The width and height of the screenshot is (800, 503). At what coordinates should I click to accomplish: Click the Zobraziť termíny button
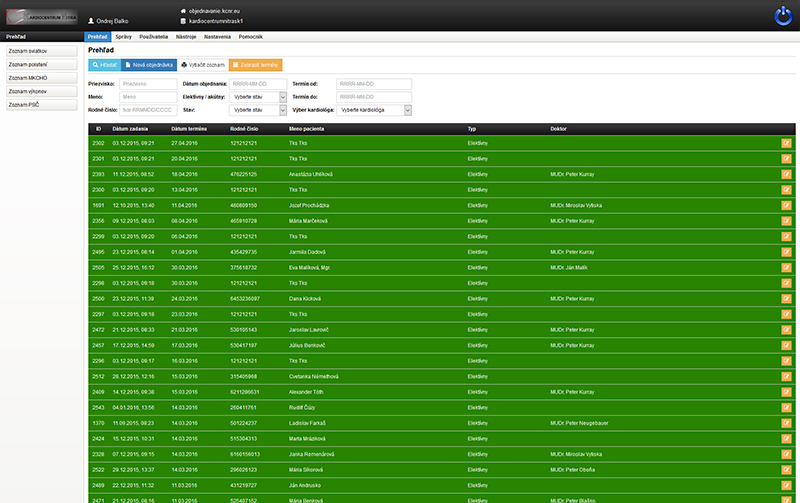tap(255, 65)
